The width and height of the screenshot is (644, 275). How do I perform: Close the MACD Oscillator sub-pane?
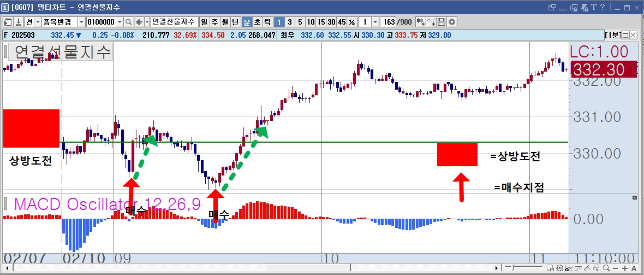(634, 198)
